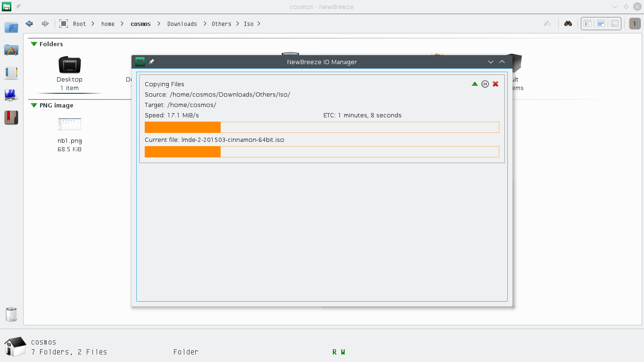
Task: Click the 68.5 KiB size label
Action: (70, 149)
